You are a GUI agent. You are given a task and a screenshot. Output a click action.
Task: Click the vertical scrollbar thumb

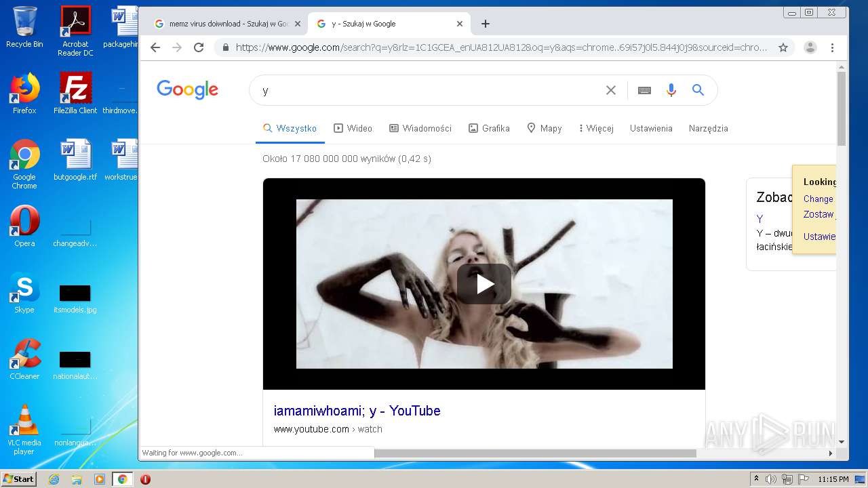(842, 108)
